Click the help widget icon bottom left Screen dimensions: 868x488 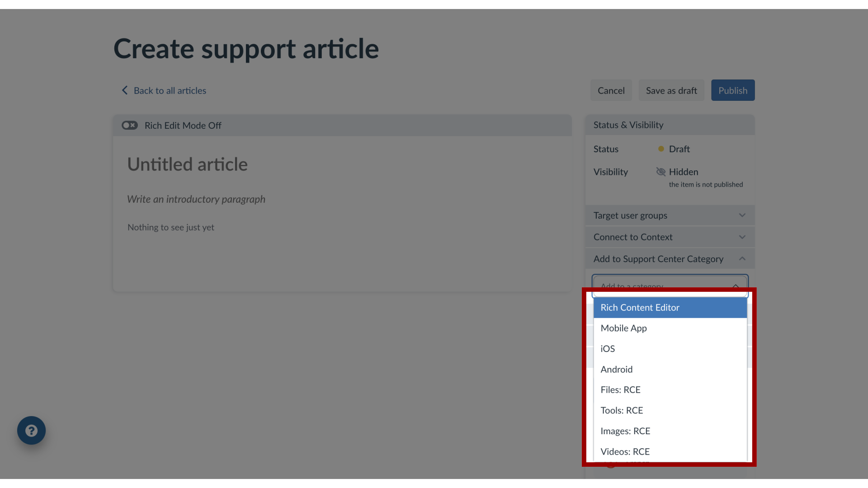[31, 430]
